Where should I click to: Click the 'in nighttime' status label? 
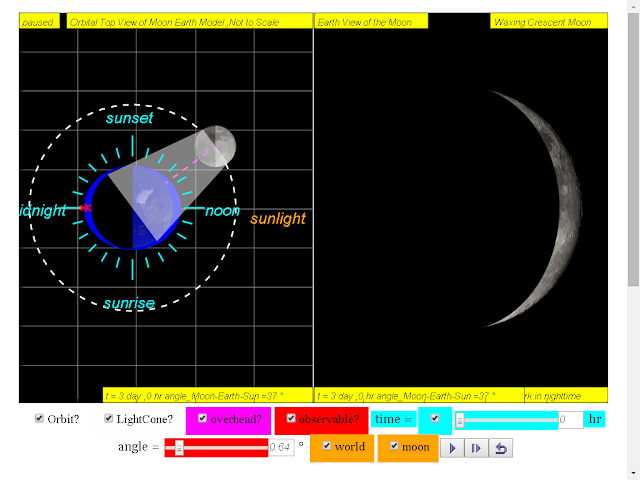[x=566, y=395]
